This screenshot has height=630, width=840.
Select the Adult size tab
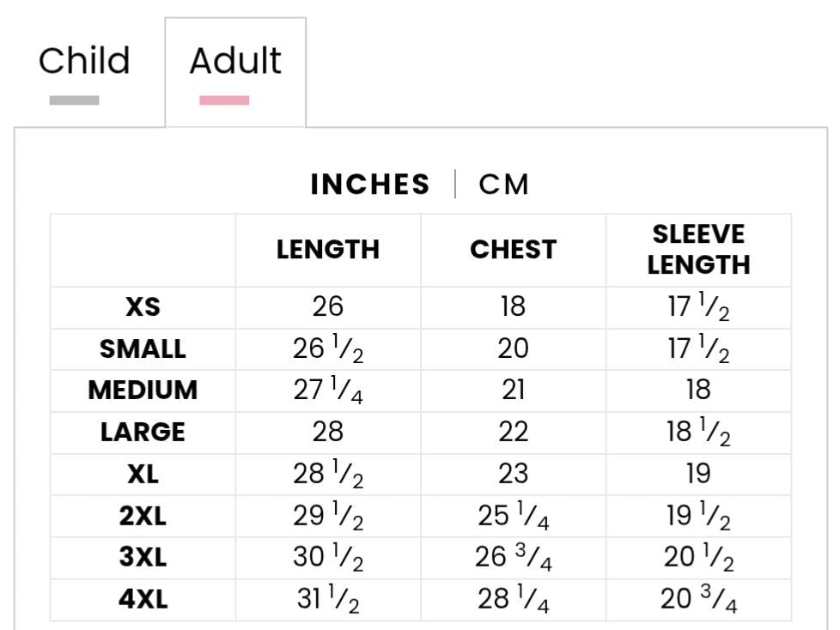click(x=235, y=60)
